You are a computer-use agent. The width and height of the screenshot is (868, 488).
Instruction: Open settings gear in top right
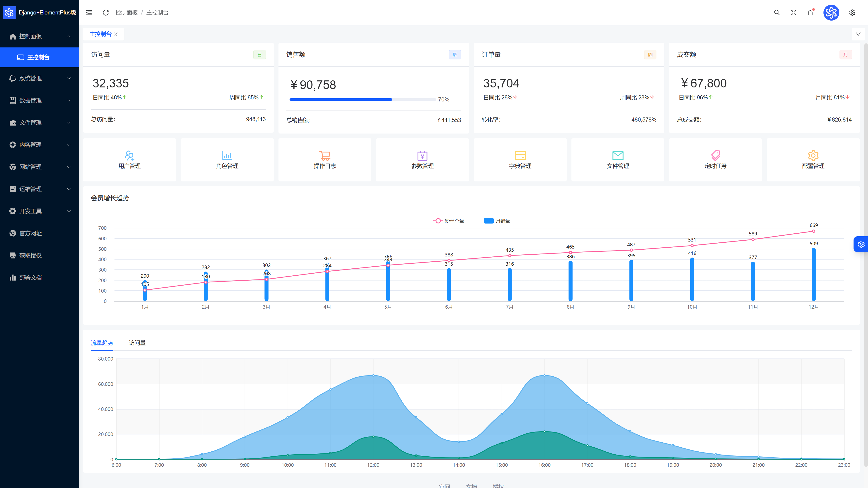(852, 12)
